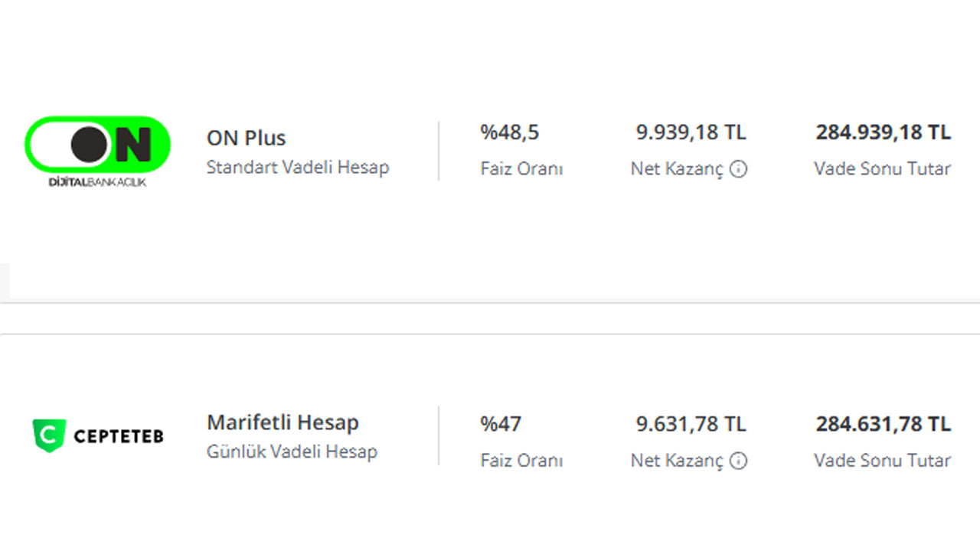This screenshot has width=980, height=551.
Task: Click the 284.631,78 TL maturity total
Action: coord(883,424)
